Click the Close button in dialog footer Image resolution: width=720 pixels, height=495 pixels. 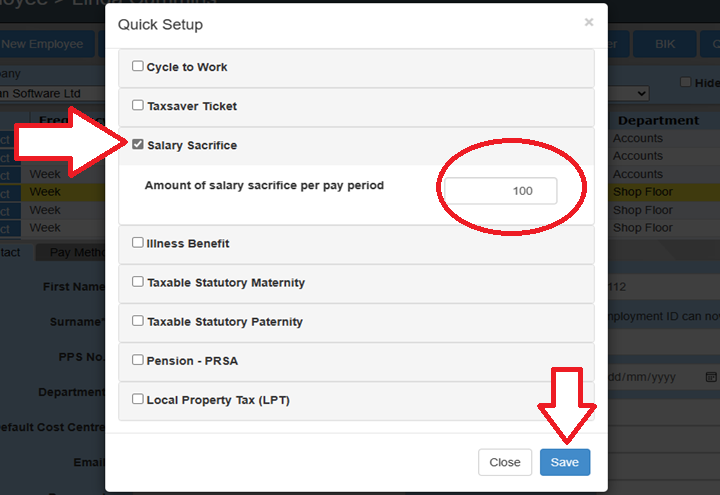[x=505, y=462]
